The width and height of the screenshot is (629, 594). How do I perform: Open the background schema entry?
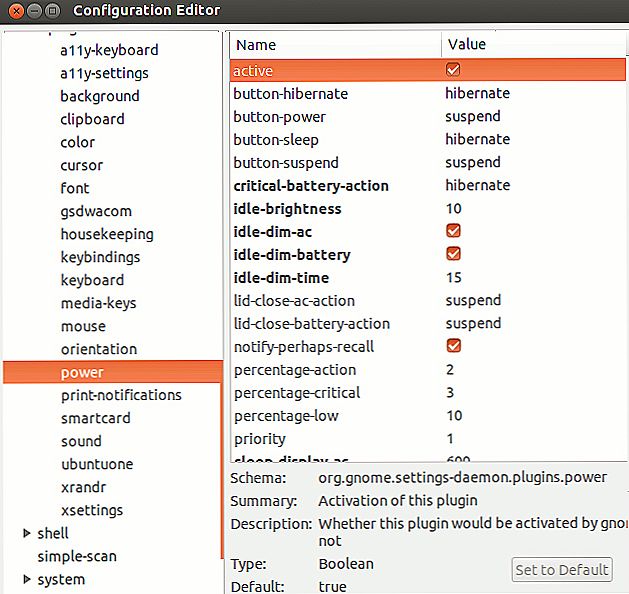tap(100, 96)
